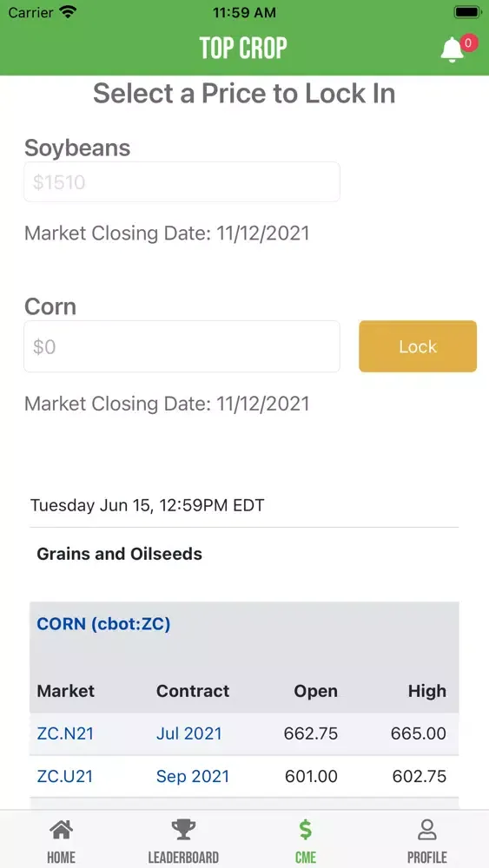Open Profile person icon
489x868 pixels.
427,830
